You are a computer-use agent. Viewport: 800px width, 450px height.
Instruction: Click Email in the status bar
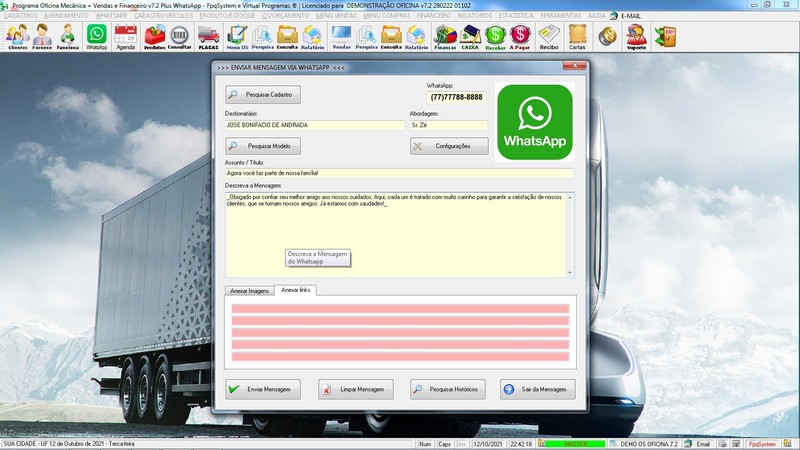click(703, 444)
